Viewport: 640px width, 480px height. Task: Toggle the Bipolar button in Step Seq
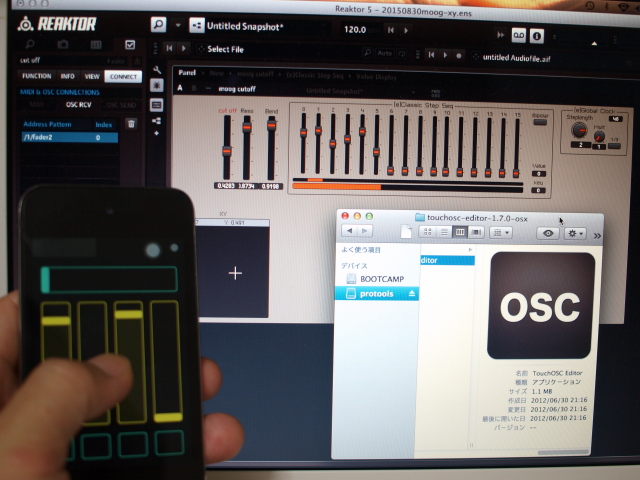(x=540, y=122)
